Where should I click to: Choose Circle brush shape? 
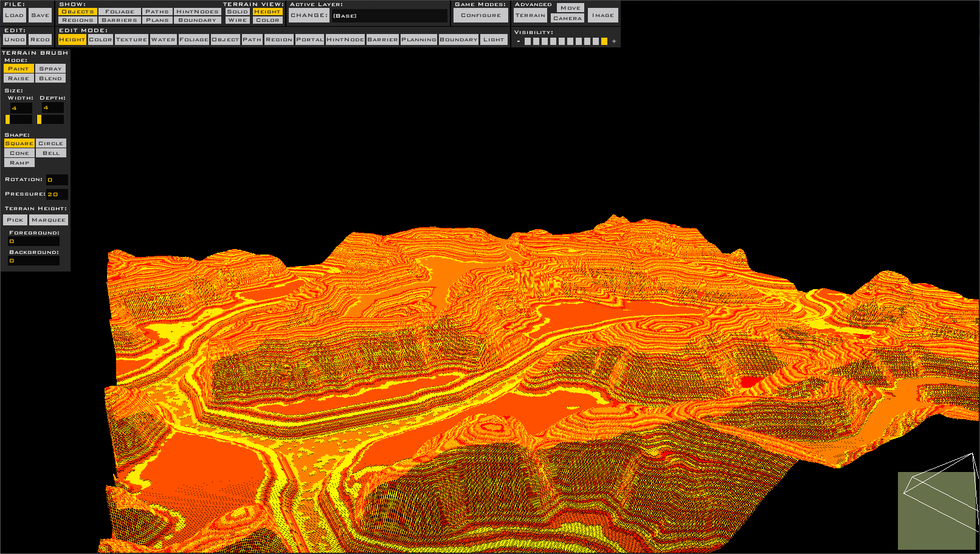tap(51, 143)
